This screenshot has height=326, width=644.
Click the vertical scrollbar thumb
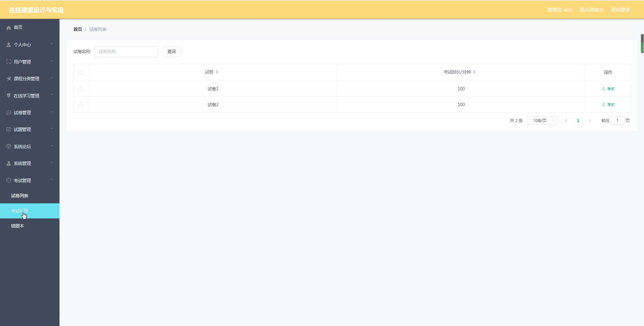[642, 43]
